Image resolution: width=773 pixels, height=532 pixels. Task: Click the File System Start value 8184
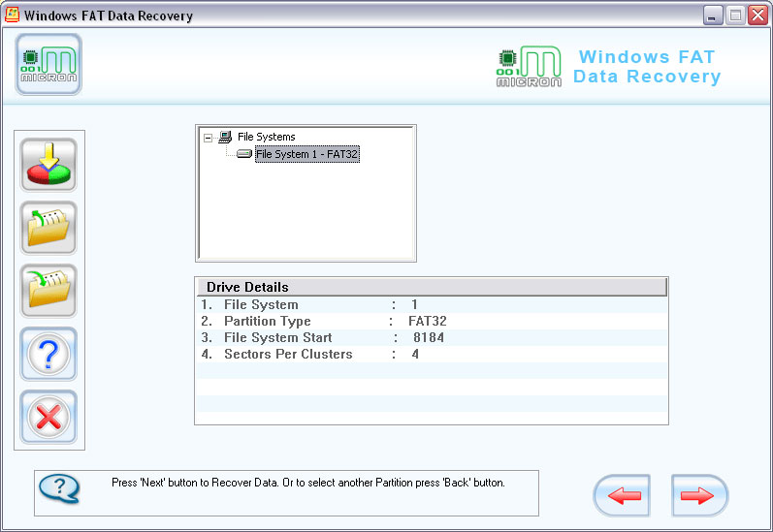click(429, 337)
